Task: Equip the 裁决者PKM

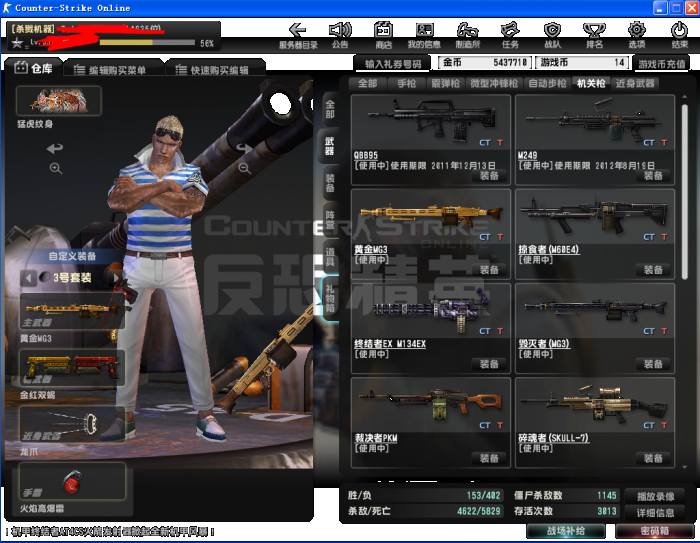Action: click(489, 458)
